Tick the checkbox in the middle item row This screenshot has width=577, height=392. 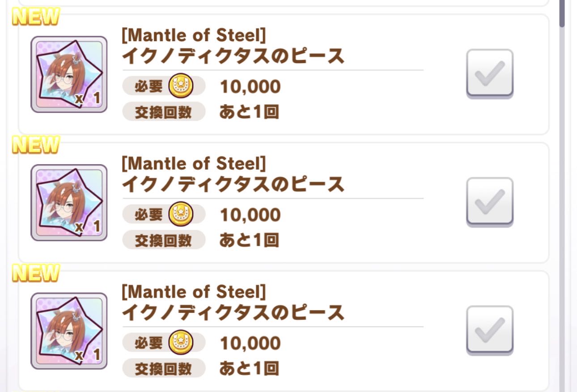[489, 202]
